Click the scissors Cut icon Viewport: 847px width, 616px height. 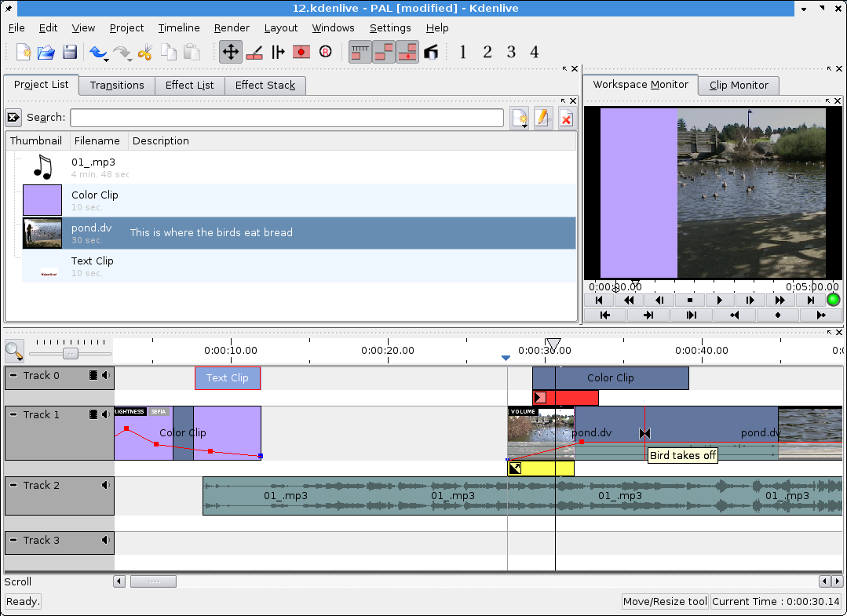tap(144, 53)
